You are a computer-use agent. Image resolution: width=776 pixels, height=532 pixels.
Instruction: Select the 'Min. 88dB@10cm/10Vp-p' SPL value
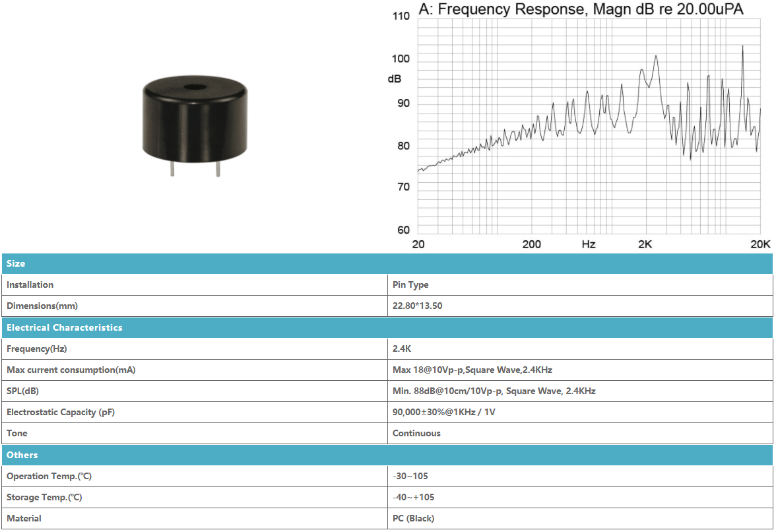click(494, 391)
